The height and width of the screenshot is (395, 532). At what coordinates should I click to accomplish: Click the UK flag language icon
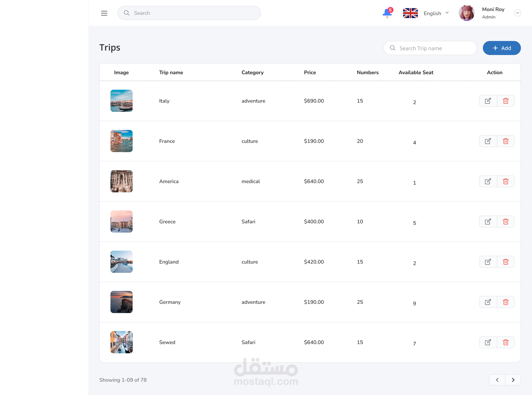click(x=410, y=13)
